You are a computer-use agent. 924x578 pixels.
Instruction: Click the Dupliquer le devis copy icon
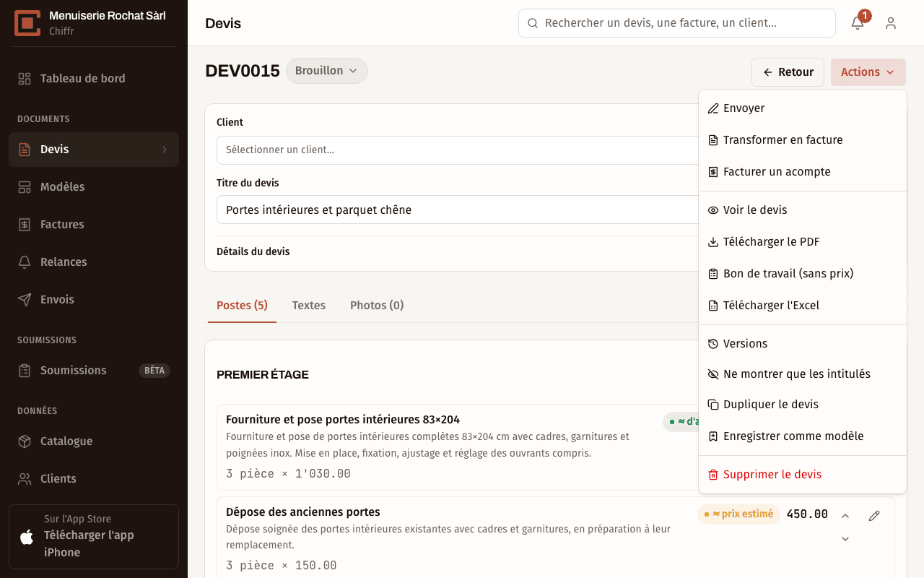click(x=713, y=405)
